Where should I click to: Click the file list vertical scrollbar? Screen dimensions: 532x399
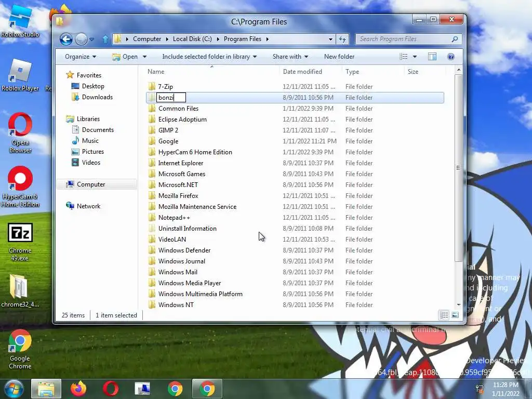point(458,168)
